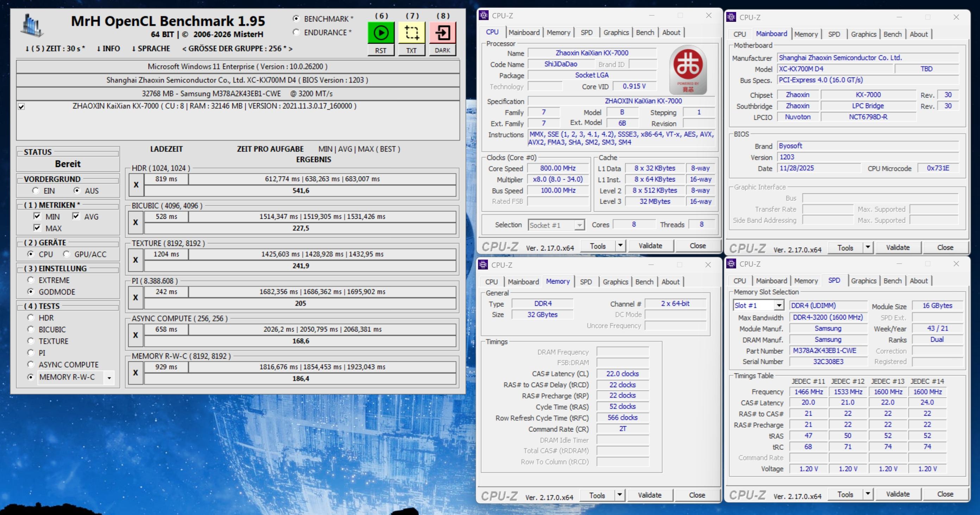Viewport: 980px width, 515px height.
Task: Select the HDR test radio button
Action: tap(31, 318)
